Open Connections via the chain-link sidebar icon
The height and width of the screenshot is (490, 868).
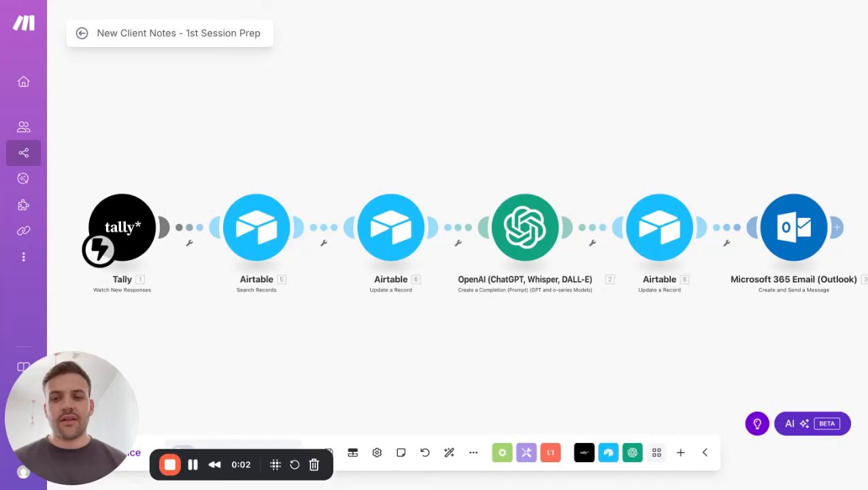coord(23,231)
